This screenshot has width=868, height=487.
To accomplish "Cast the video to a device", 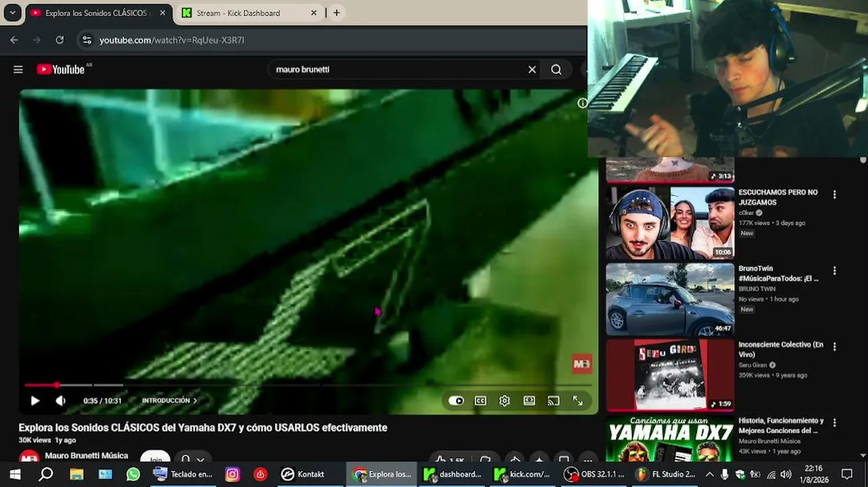I will (554, 401).
